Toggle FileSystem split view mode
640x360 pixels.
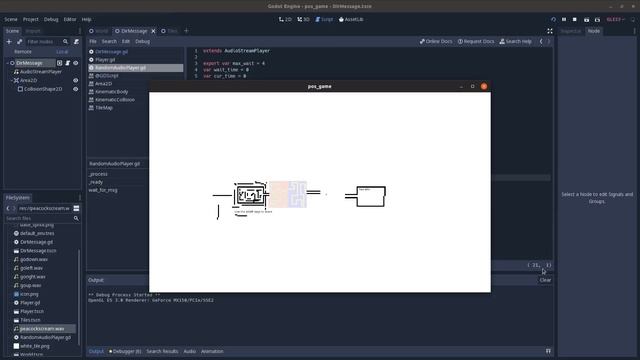pyautogui.click(x=76, y=208)
